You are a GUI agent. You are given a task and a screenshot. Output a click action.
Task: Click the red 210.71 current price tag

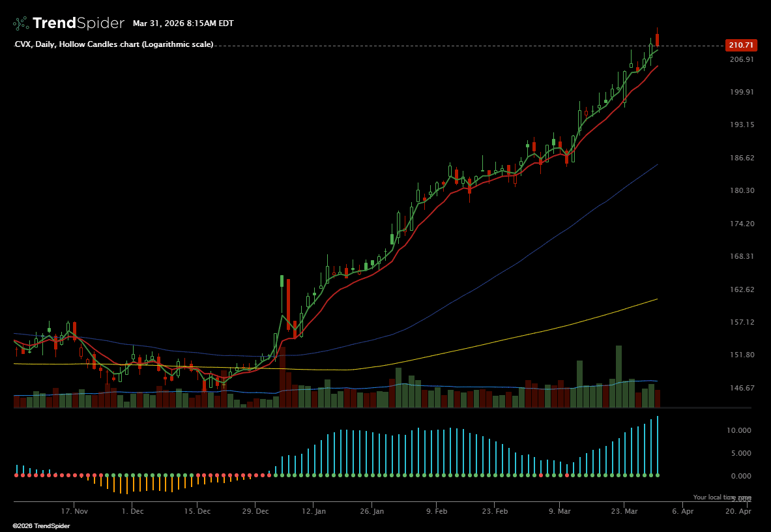click(x=740, y=46)
